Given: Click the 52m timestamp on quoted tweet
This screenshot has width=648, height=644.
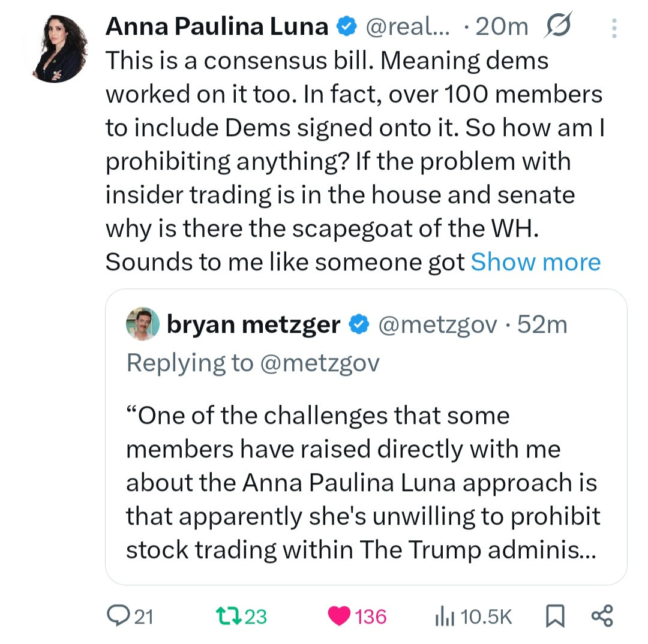Looking at the screenshot, I should pyautogui.click(x=542, y=324).
